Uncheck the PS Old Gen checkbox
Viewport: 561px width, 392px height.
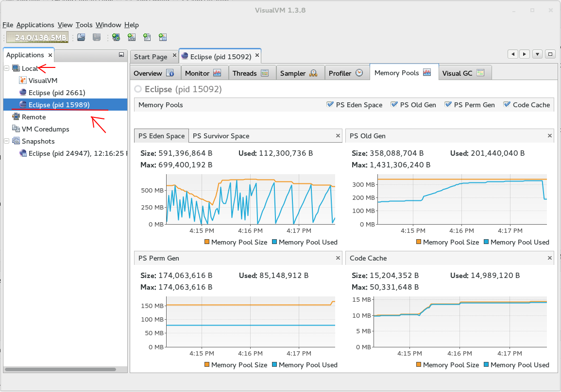pyautogui.click(x=394, y=104)
